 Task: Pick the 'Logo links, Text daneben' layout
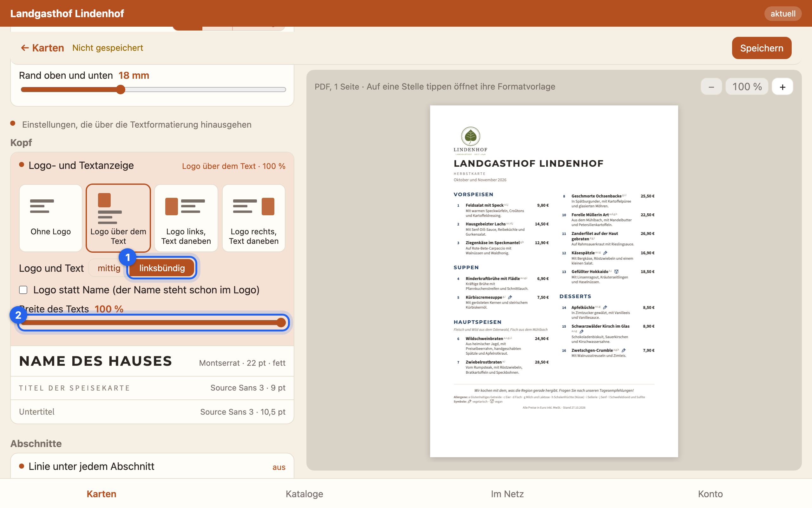[186, 218]
